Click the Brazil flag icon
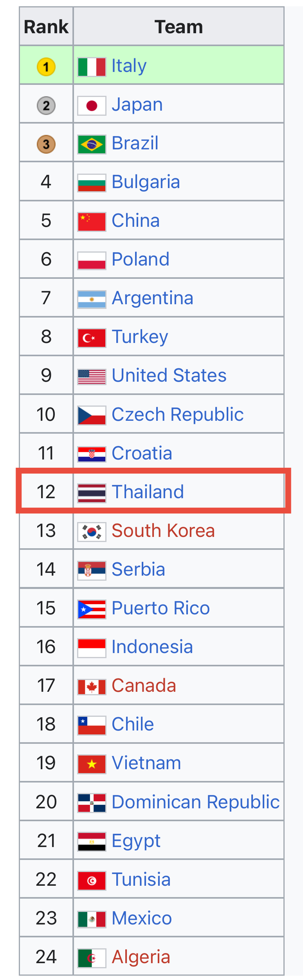This screenshot has width=303, height=980. pos(92,144)
